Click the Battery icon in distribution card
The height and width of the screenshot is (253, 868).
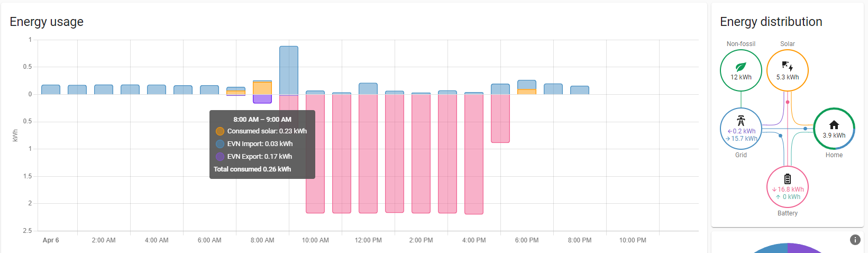[788, 179]
